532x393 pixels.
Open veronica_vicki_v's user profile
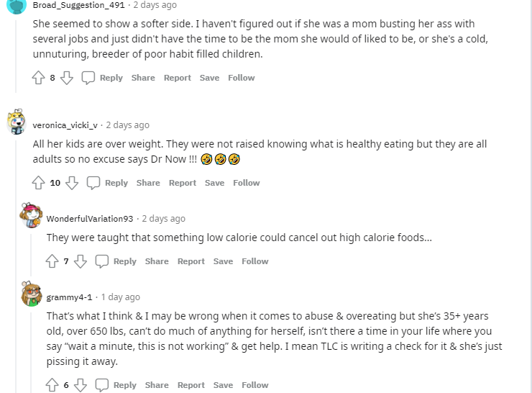[66, 125]
